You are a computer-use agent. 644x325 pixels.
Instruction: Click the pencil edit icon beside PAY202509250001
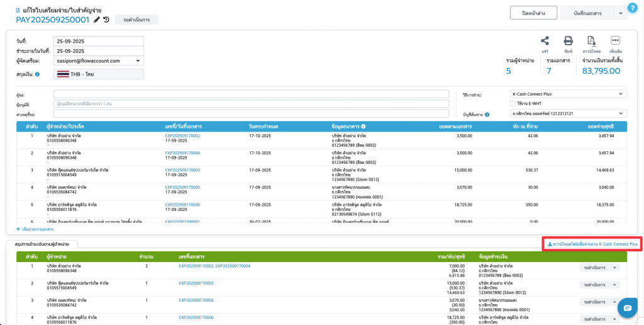click(x=97, y=20)
